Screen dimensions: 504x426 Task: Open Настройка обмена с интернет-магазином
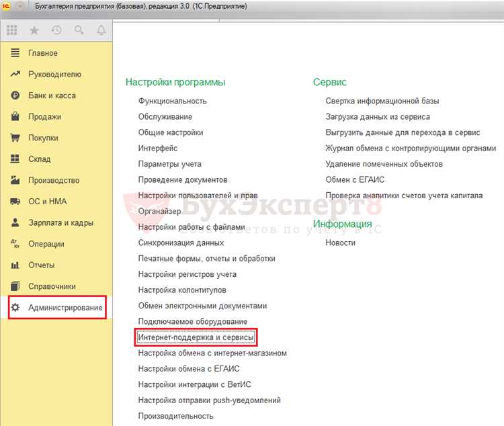[212, 353]
